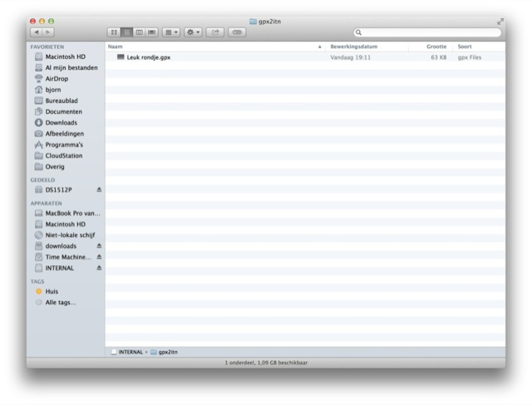The image size is (532, 405).
Task: Show Alle tags... in sidebar
Action: [x=61, y=302]
